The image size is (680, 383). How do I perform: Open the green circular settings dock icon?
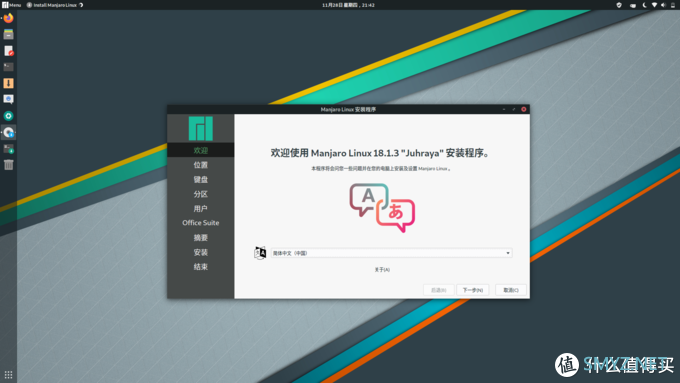coord(8,116)
